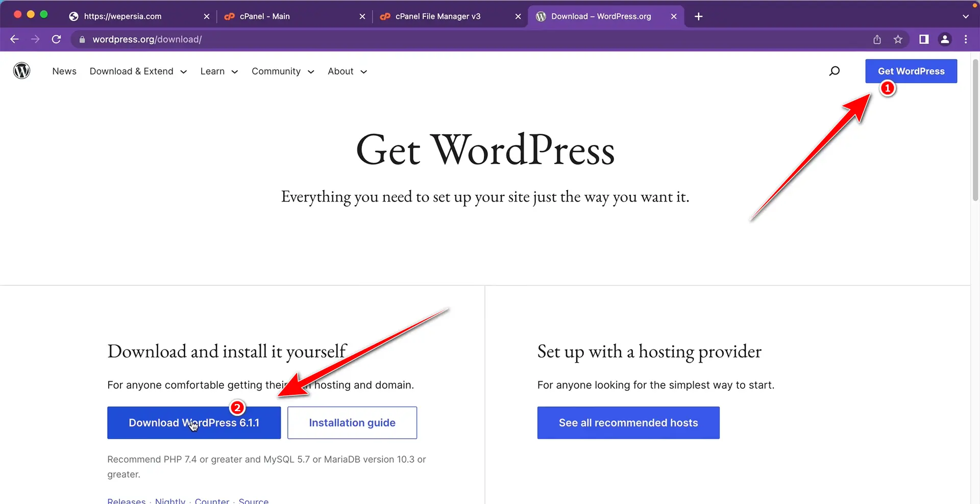
Task: Click the macOS green fullscreen window button
Action: (44, 14)
